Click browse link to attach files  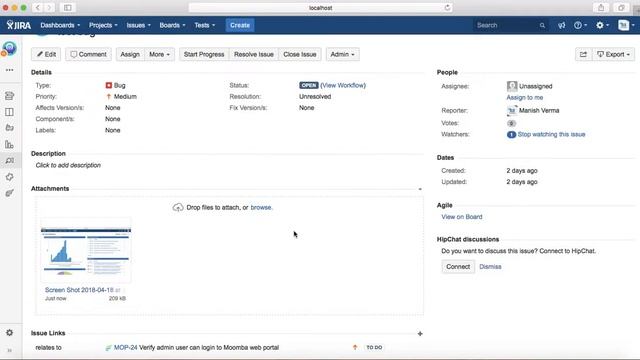coord(261,207)
